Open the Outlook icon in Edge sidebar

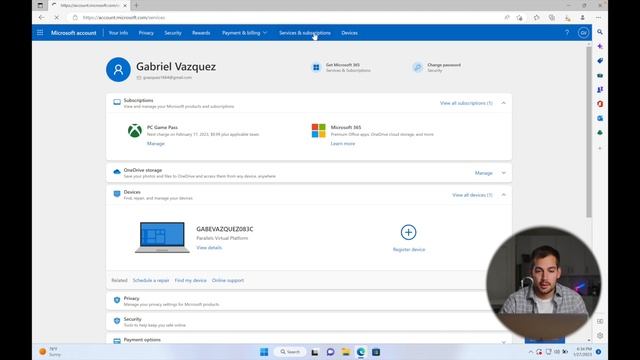pyautogui.click(x=600, y=118)
